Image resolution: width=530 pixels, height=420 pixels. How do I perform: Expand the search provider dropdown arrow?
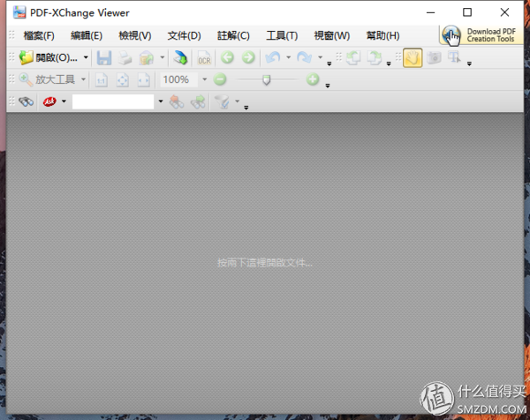(64, 101)
